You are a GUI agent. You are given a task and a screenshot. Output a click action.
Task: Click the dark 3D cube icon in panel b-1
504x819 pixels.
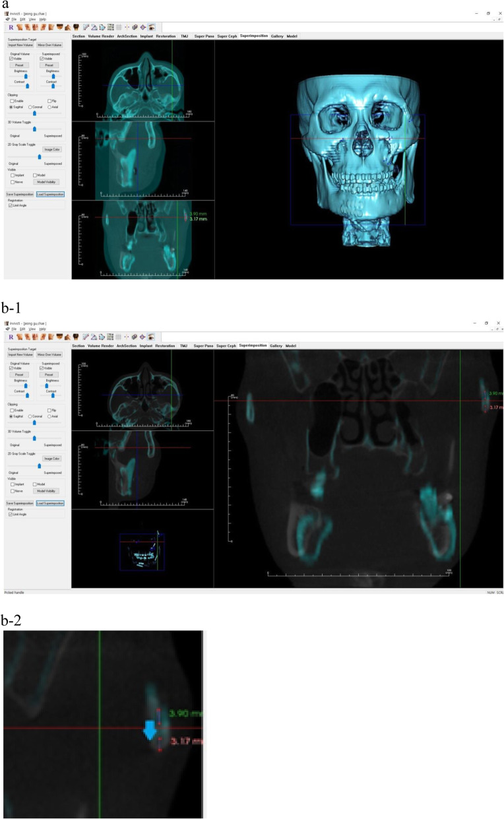pos(135,337)
